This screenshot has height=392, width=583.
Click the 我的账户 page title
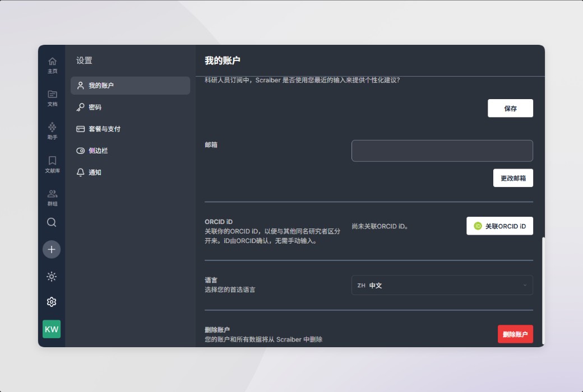(223, 60)
